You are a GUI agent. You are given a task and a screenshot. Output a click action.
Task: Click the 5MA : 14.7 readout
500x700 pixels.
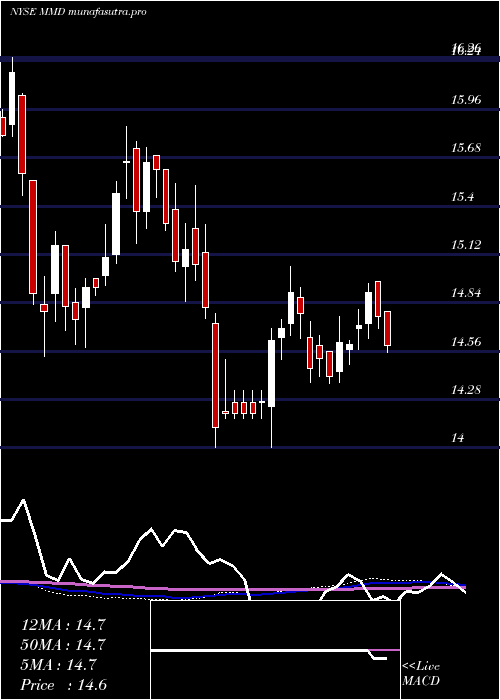(58, 665)
